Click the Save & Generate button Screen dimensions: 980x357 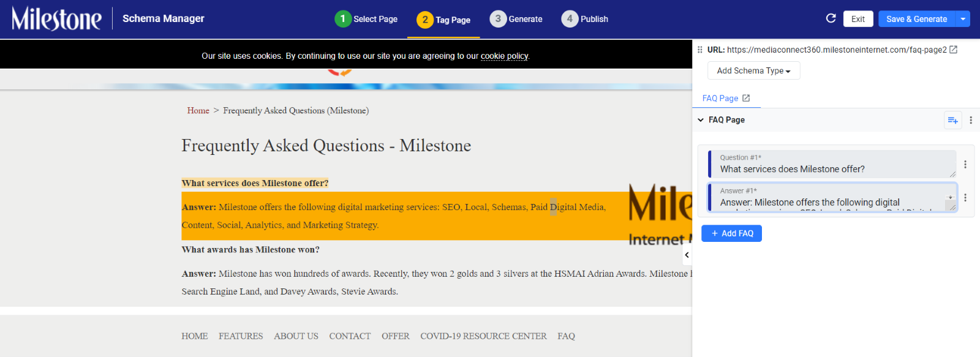click(x=917, y=19)
